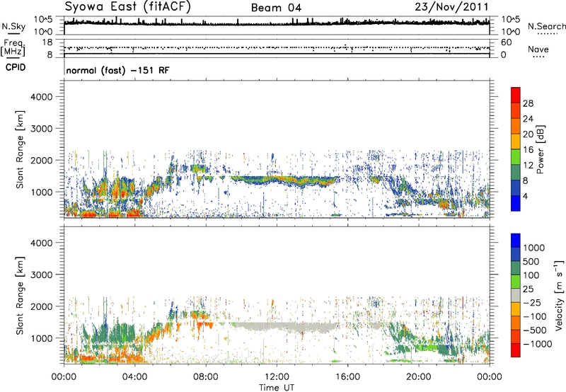Click the '2000' tick label of the power panel
566x392 pixels.
pyautogui.click(x=41, y=160)
